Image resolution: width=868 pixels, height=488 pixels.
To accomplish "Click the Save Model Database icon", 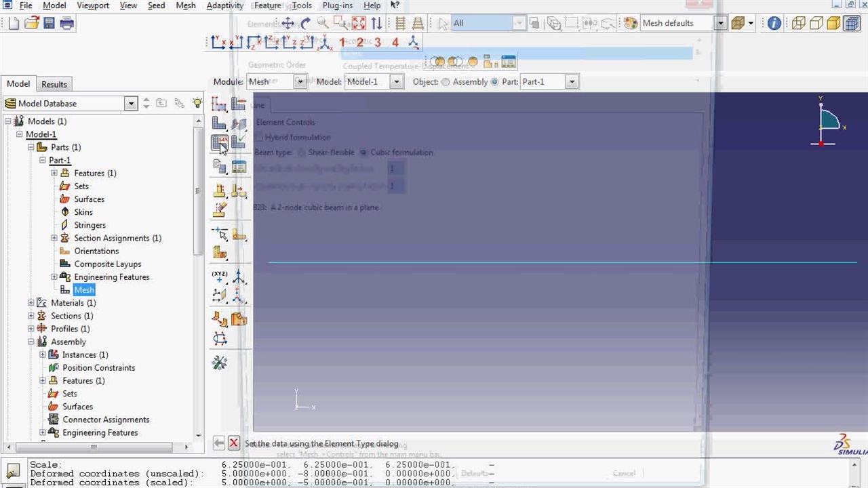I will pyautogui.click(x=49, y=23).
